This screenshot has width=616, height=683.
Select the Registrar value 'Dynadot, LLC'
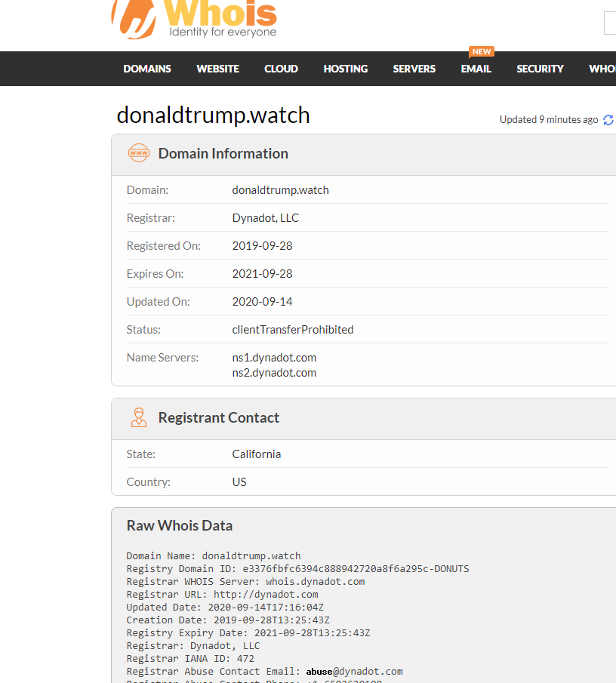pos(265,218)
